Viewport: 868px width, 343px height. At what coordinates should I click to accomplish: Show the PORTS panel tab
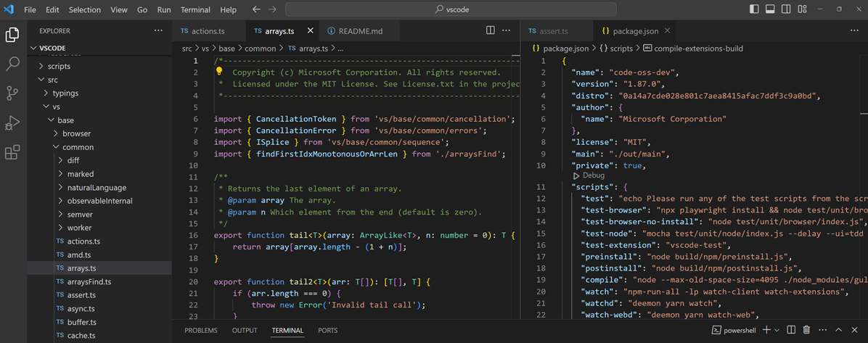point(328,330)
